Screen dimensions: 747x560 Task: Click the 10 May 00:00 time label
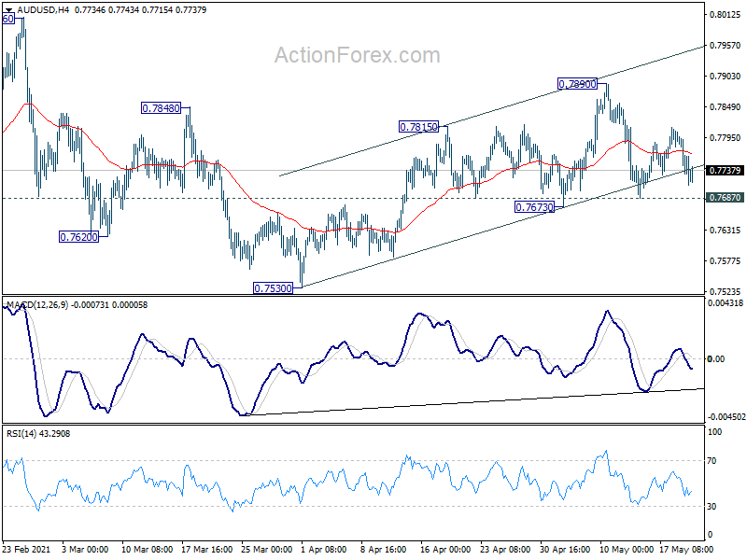click(627, 549)
